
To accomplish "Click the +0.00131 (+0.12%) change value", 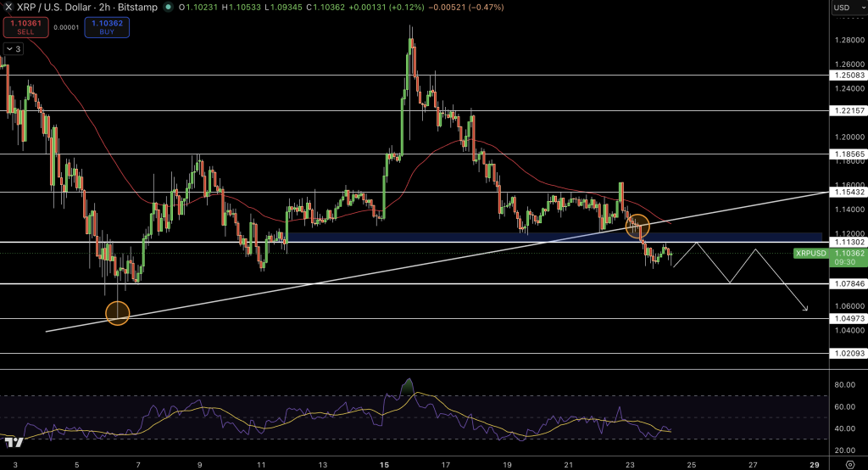I will [387, 7].
